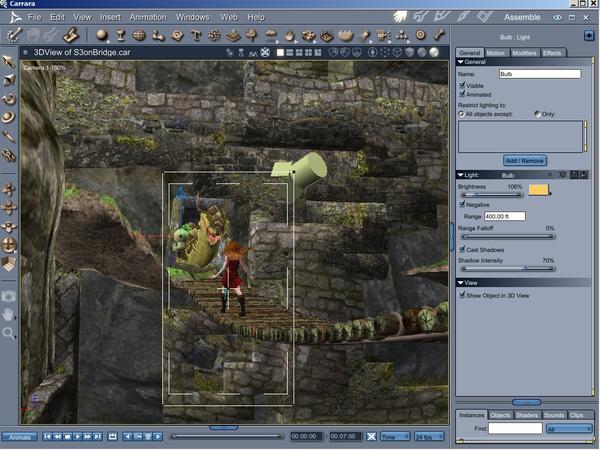This screenshot has height=450, width=600.
Task: Choose the particle emitter icon
Action: [214, 36]
